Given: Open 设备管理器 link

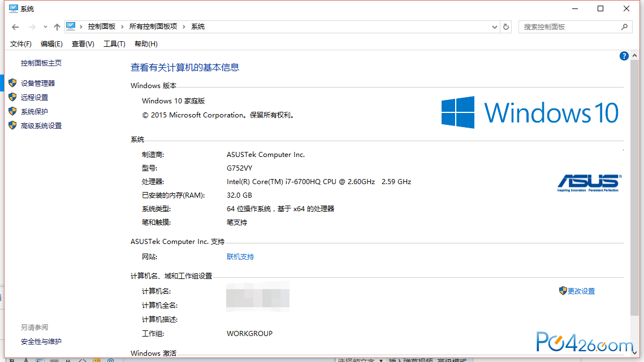Looking at the screenshot, I should point(38,84).
